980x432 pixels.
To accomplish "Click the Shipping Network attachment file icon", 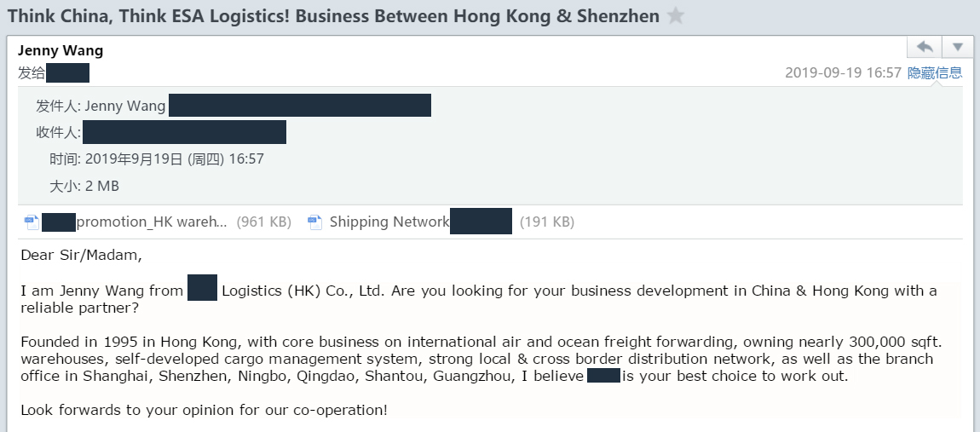I will click(315, 222).
